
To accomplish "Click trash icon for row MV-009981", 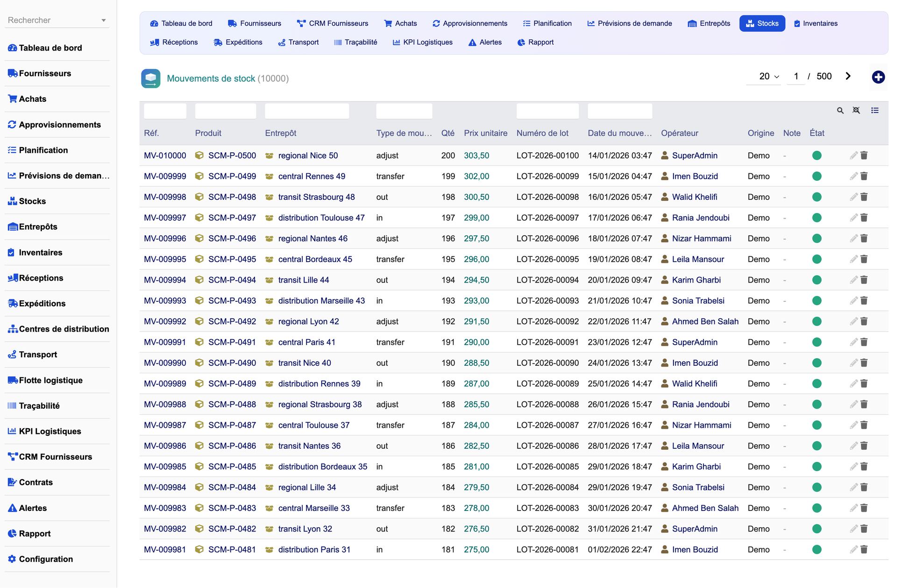I will (x=864, y=550).
